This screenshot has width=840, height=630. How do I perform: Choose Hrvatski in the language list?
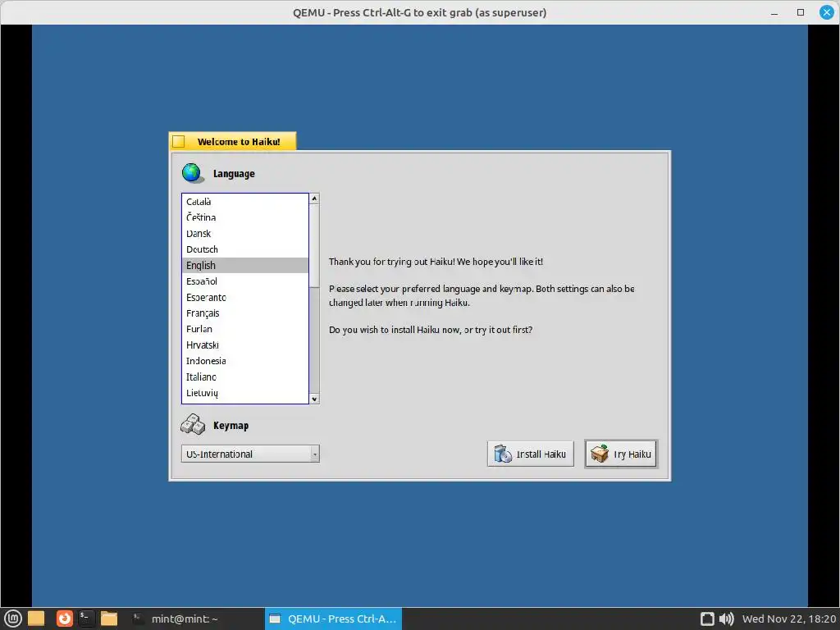244,345
